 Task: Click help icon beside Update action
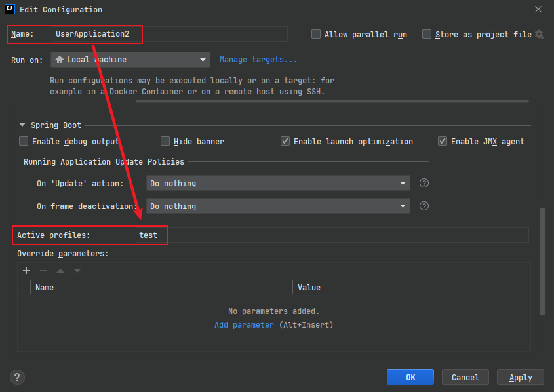pyautogui.click(x=424, y=183)
